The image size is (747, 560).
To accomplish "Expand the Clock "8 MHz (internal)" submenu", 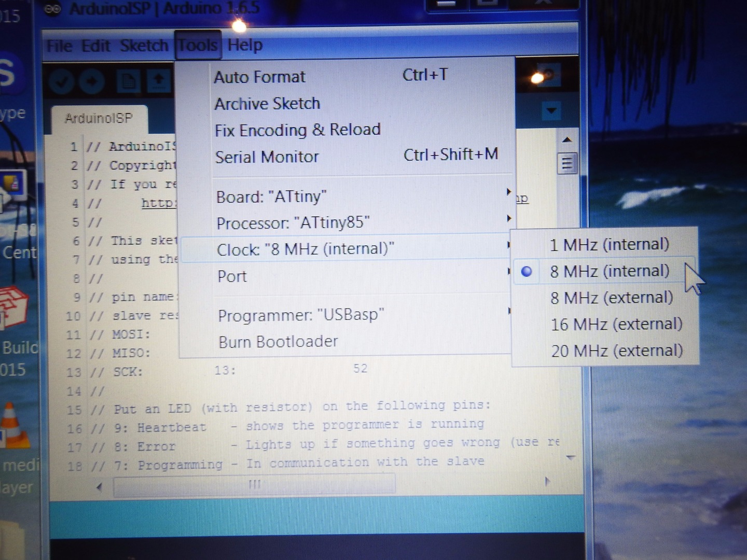I will click(x=347, y=249).
